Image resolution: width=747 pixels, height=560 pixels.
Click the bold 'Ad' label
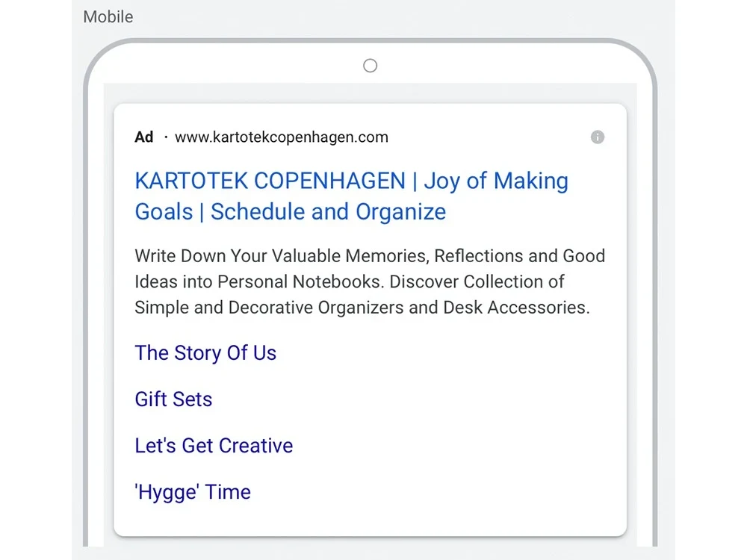click(x=144, y=137)
